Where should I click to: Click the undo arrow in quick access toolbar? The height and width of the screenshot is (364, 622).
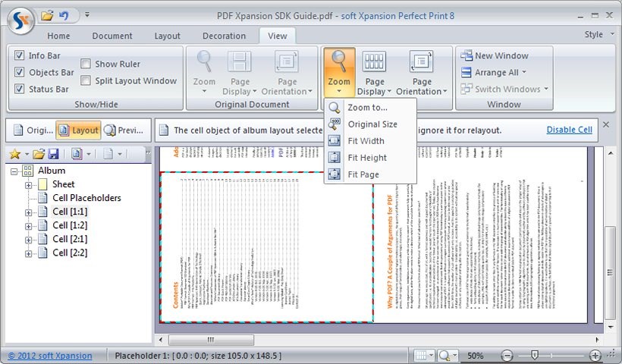(x=64, y=16)
